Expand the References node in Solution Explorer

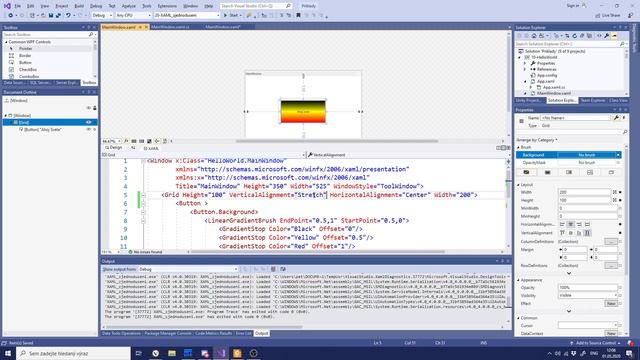tap(525, 69)
